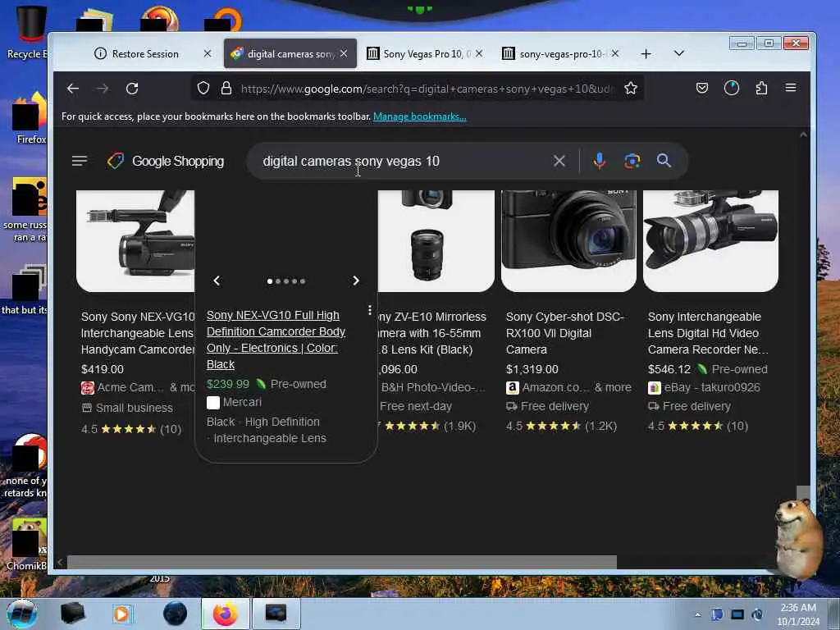Select the Sony Interchangeable Lens camcorder thumbnail

pos(710,240)
